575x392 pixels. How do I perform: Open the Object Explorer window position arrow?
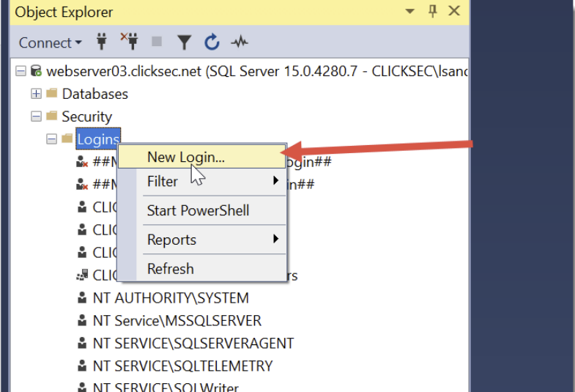click(x=410, y=12)
